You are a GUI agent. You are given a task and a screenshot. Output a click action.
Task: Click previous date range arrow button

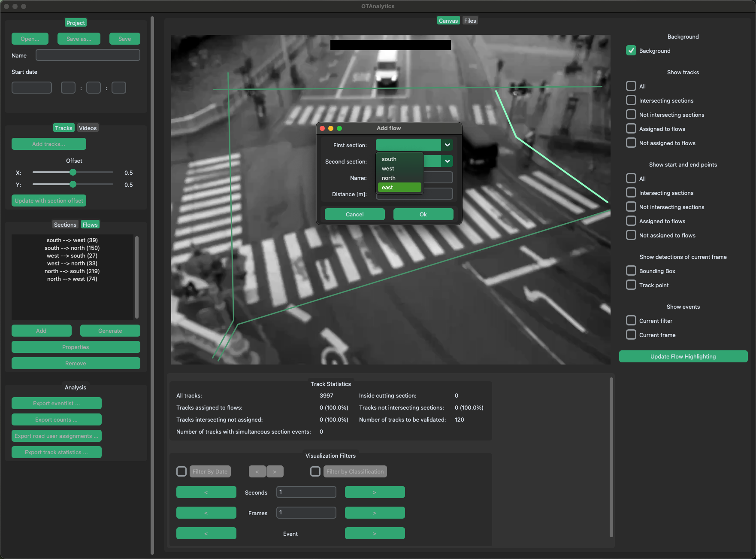[257, 471]
